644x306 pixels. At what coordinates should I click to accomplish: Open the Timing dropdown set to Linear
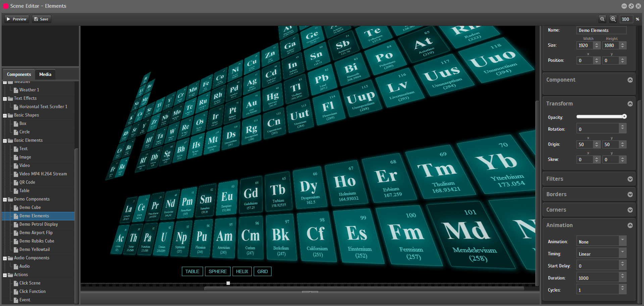(623, 253)
